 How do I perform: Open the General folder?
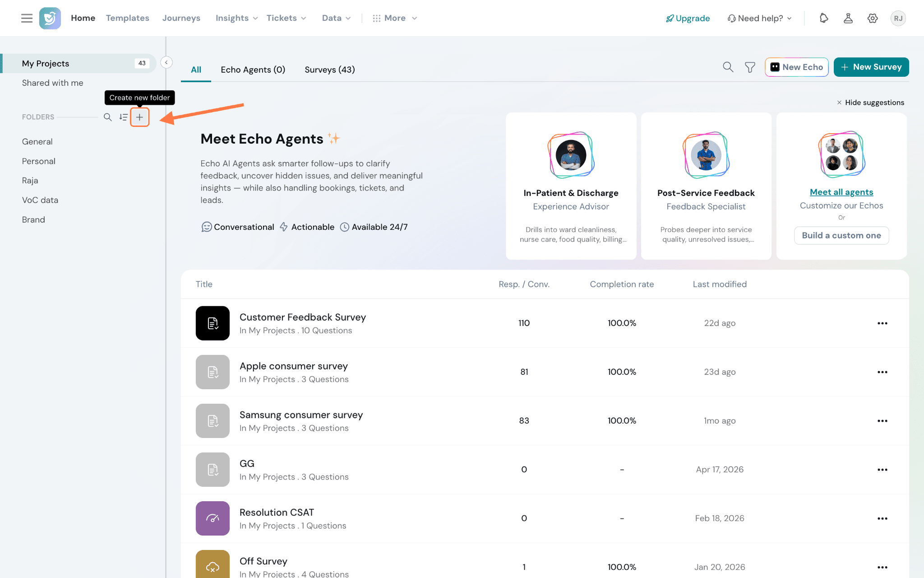point(37,141)
